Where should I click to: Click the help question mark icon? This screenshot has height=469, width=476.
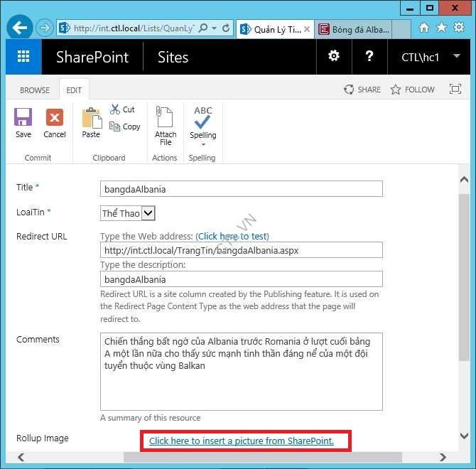point(369,57)
